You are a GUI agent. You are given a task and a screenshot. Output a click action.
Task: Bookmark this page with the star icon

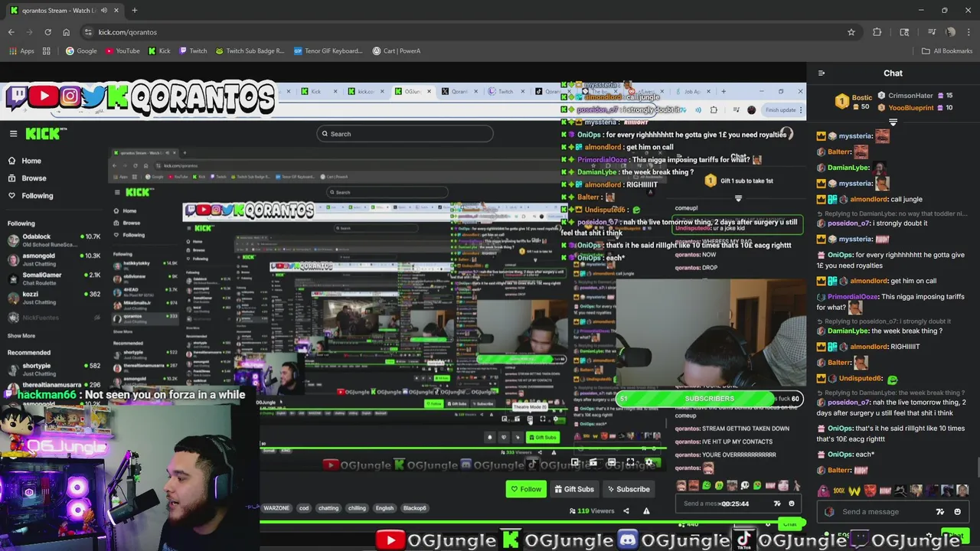851,32
